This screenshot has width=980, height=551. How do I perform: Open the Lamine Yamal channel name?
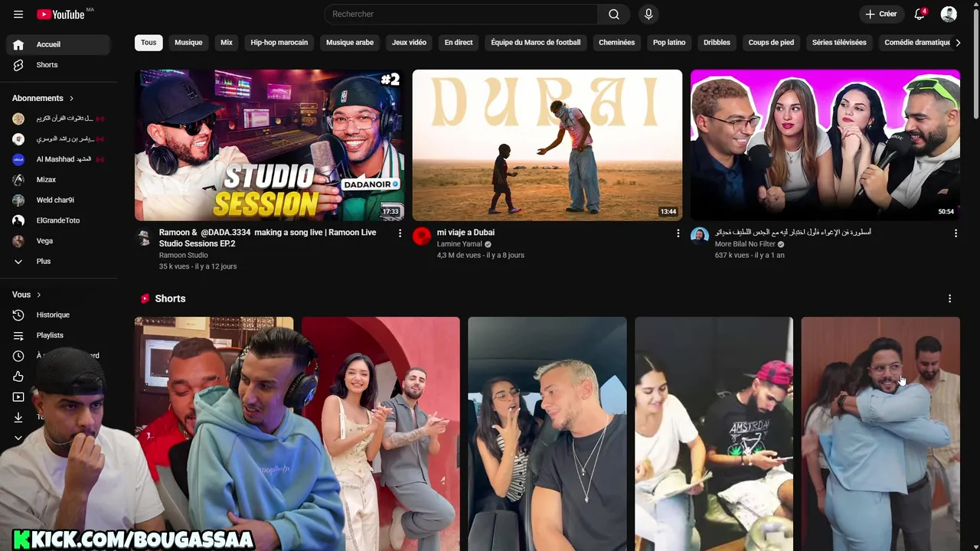(x=459, y=244)
